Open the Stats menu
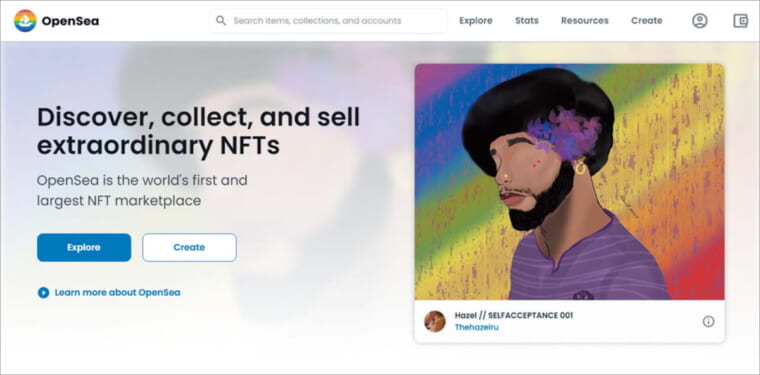760x375 pixels. [527, 21]
